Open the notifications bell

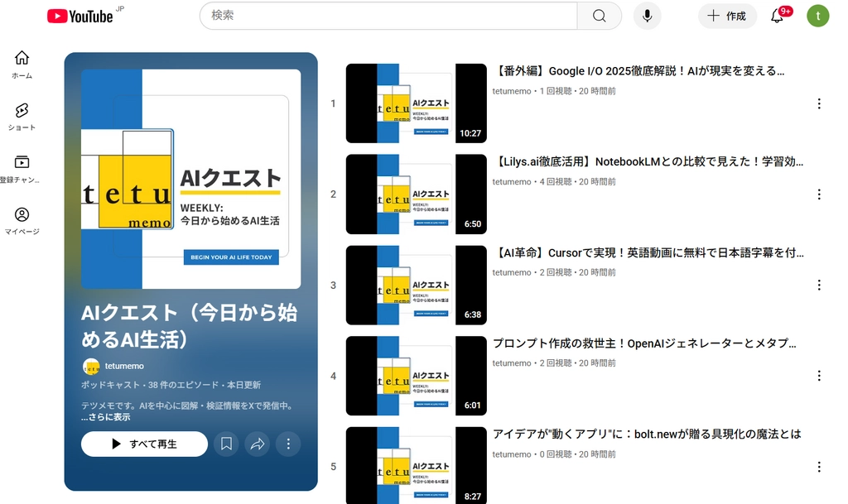click(777, 16)
